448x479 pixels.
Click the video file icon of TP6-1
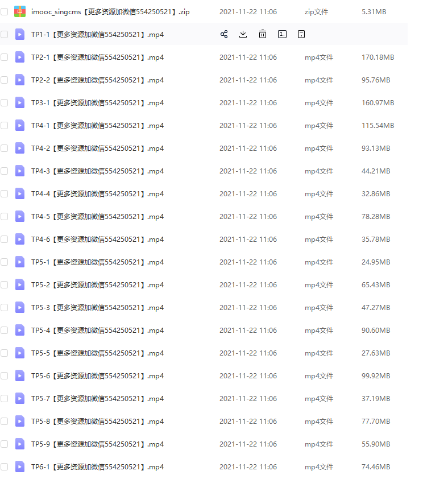pos(20,467)
